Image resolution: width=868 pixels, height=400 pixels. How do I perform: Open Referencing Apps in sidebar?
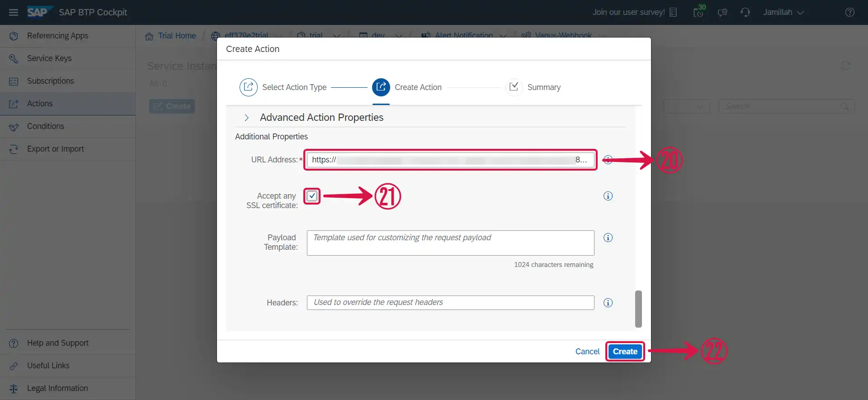click(68, 36)
